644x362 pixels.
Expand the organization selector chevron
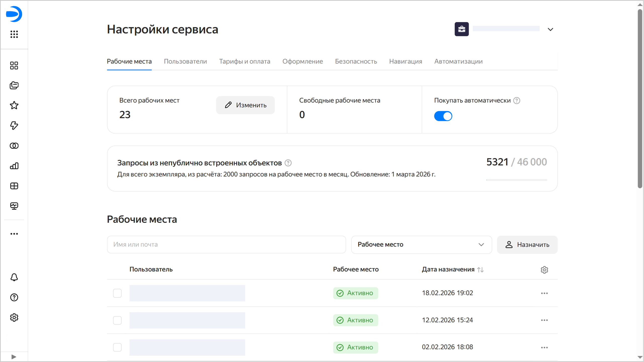click(x=550, y=29)
